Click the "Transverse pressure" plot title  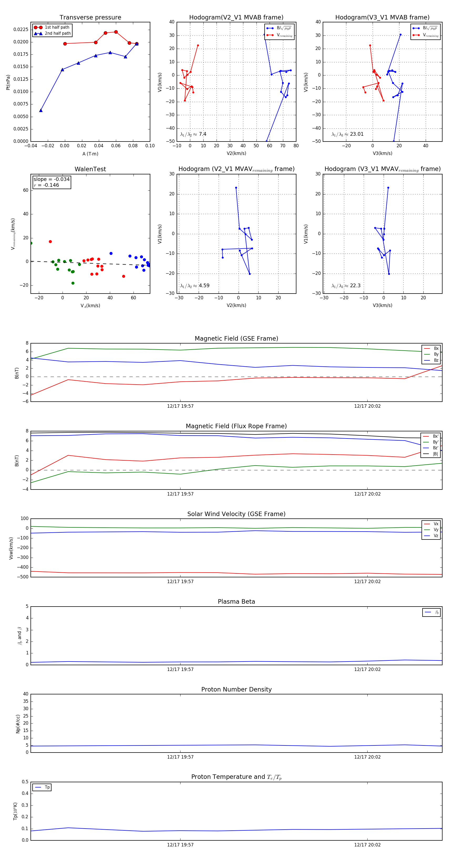point(90,18)
